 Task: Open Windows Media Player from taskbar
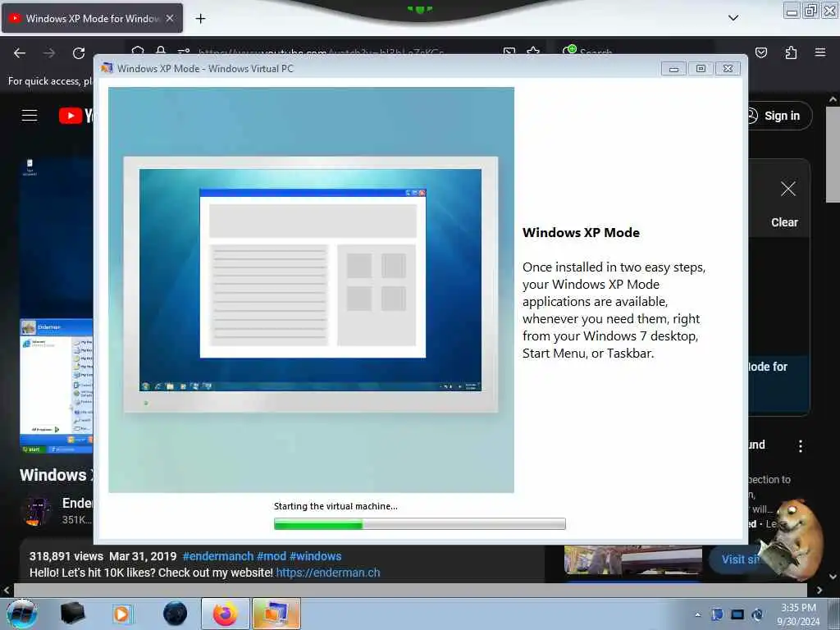pos(121,614)
